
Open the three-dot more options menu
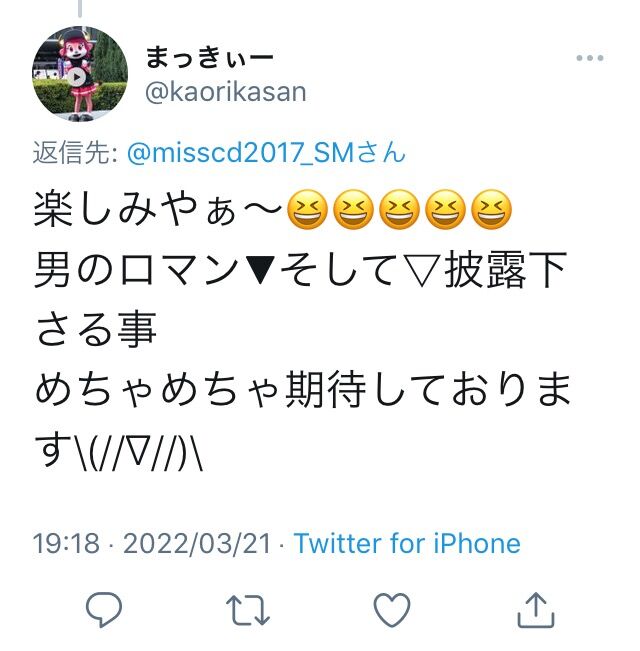point(590,58)
